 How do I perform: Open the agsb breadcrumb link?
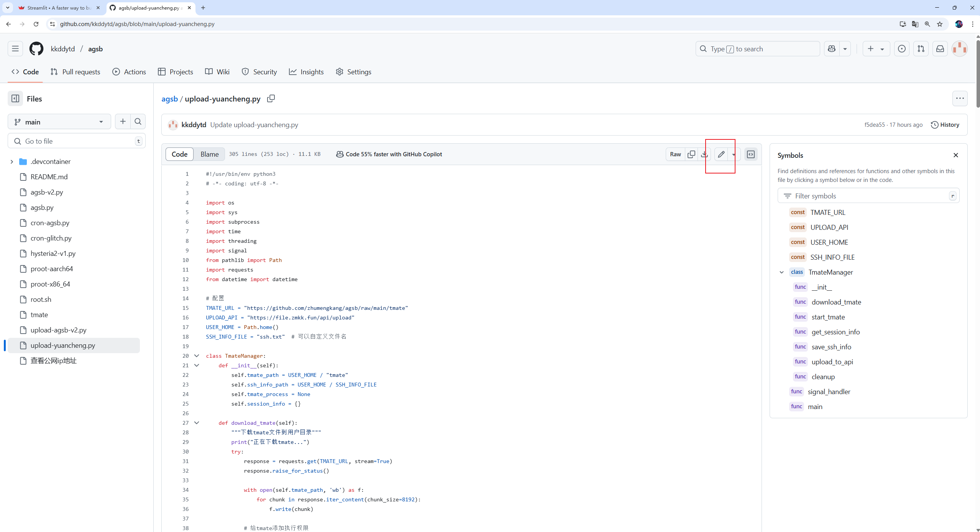169,99
